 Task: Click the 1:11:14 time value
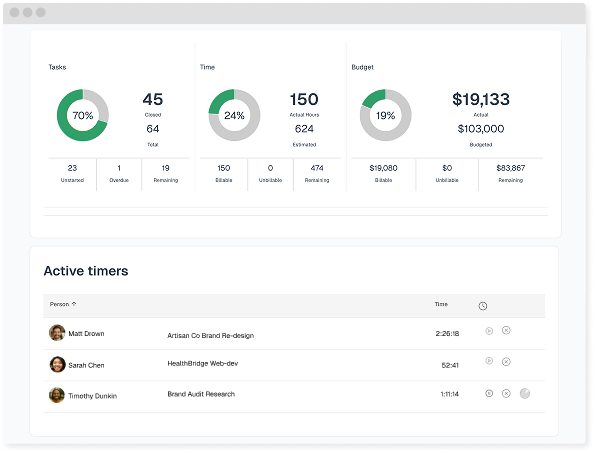449,394
